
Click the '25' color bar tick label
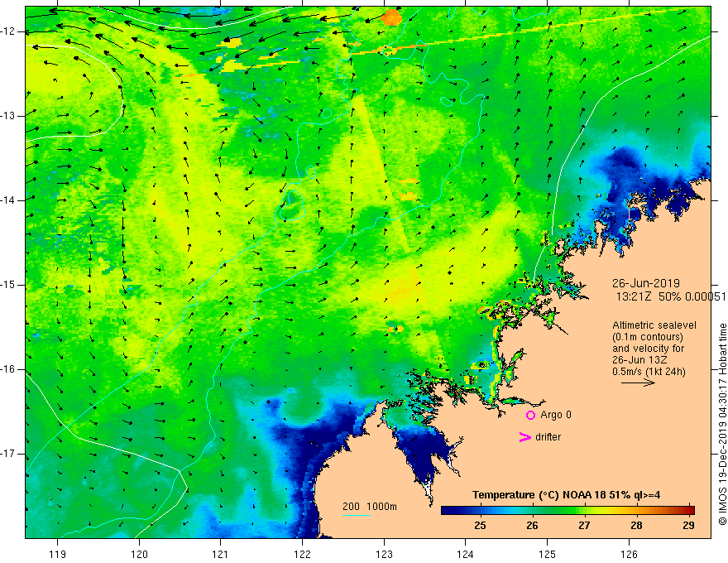(480, 526)
